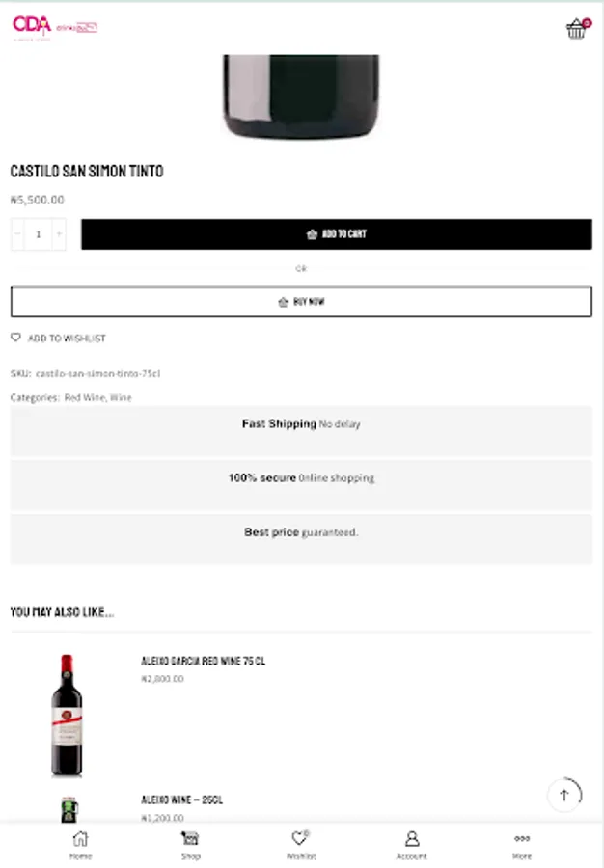Add to wishlist via heart link

(58, 338)
